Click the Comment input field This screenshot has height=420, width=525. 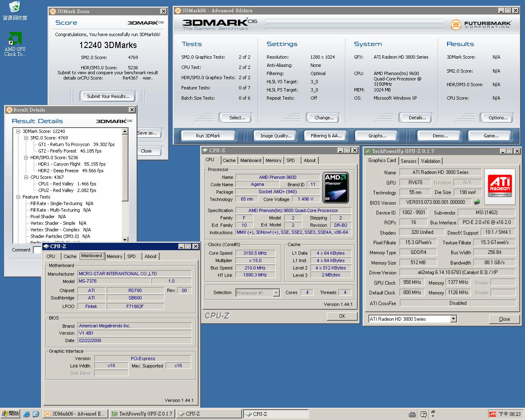pyautogui.click(x=37, y=250)
